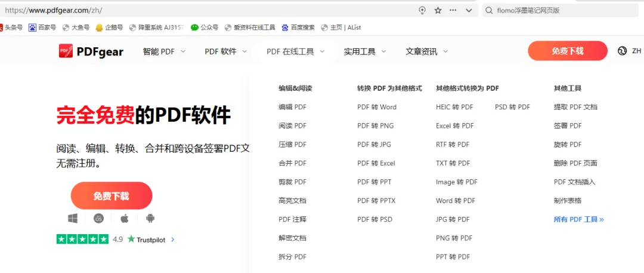Click the Android platform icon
This screenshot has height=273, width=644.
[150, 219]
